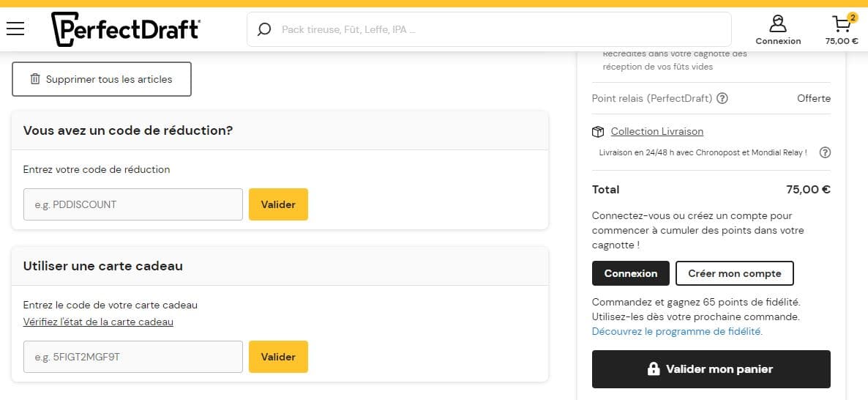Click the black Connexion button
This screenshot has width=868, height=400.
(630, 273)
